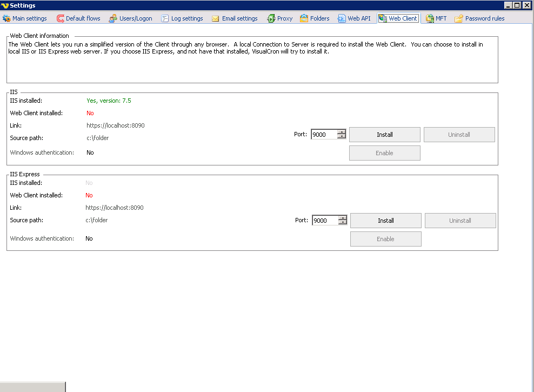Click the IIS port input field
Image resolution: width=534 pixels, height=392 pixels.
click(324, 135)
